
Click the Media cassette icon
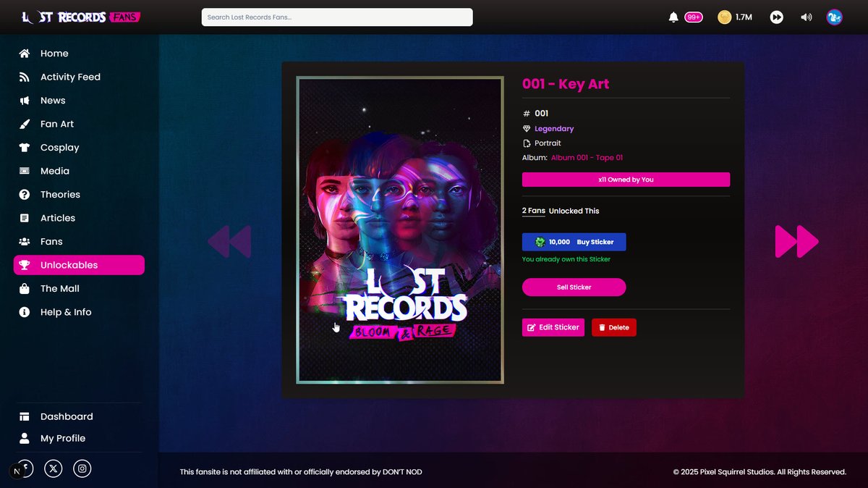[25, 171]
